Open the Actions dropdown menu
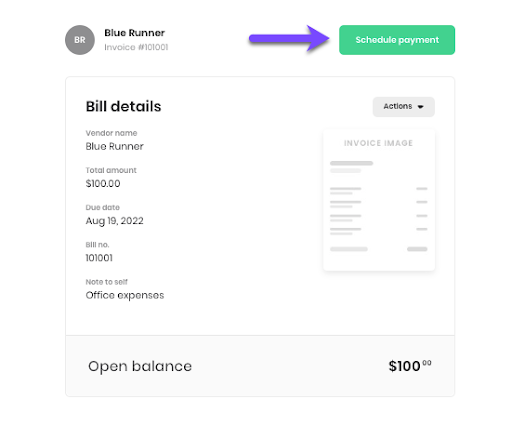Image resolution: width=512 pixels, height=439 pixels. [403, 107]
